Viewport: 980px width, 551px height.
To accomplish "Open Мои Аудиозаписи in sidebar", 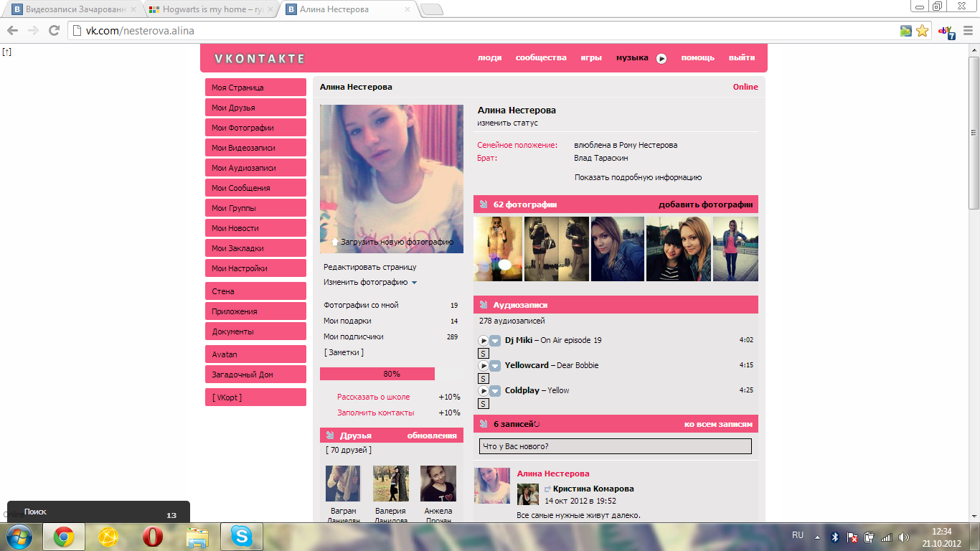I will 255,168.
